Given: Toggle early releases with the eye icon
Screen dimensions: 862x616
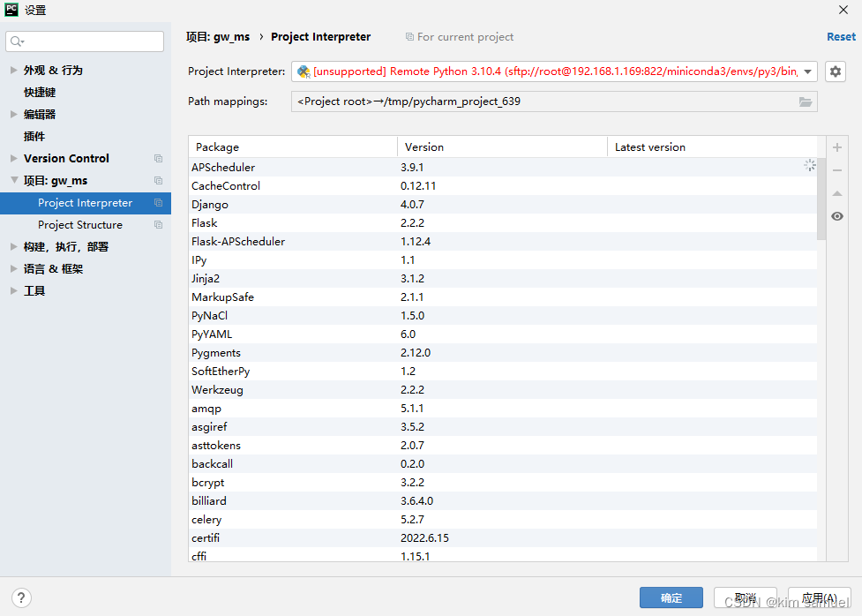Looking at the screenshot, I should tap(836, 216).
